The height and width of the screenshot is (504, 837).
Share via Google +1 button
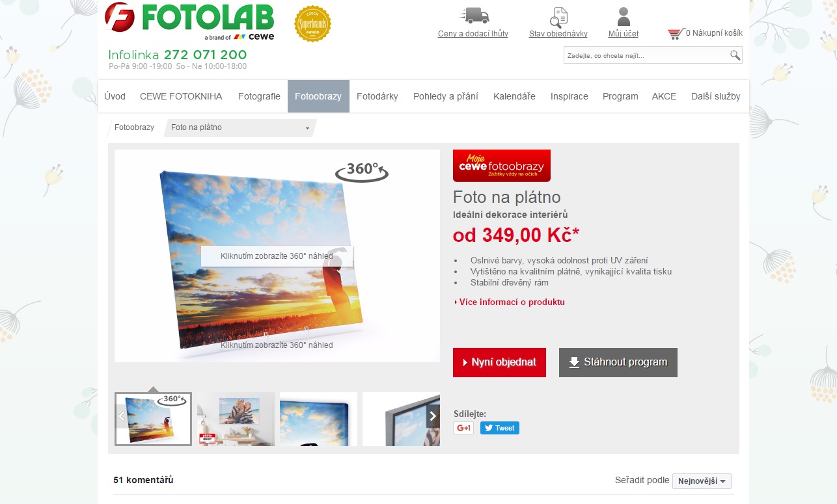(463, 428)
